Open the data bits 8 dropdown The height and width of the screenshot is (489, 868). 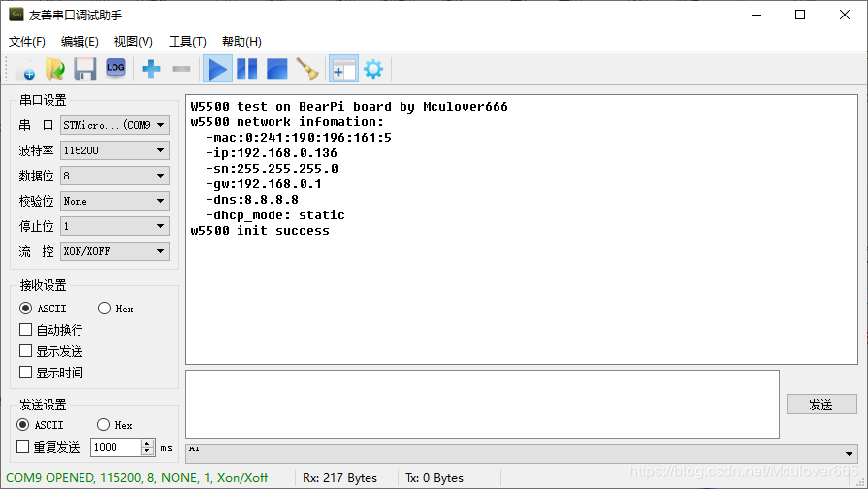[114, 176]
